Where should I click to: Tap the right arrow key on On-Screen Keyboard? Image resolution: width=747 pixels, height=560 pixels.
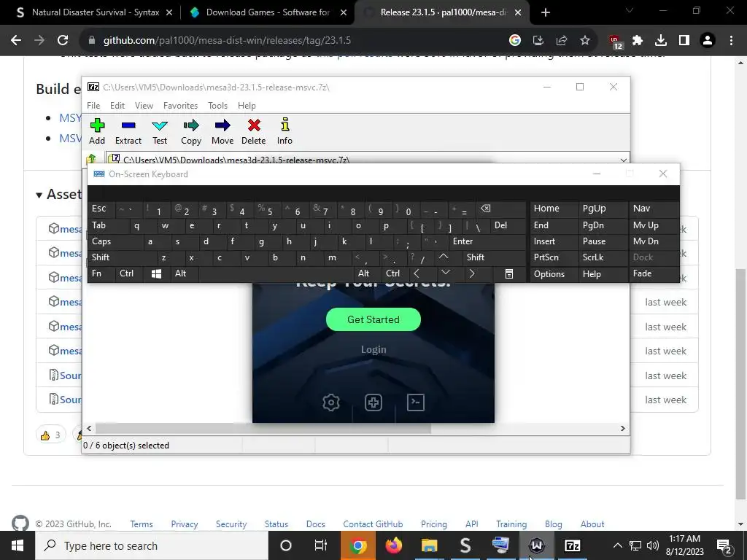point(472,274)
